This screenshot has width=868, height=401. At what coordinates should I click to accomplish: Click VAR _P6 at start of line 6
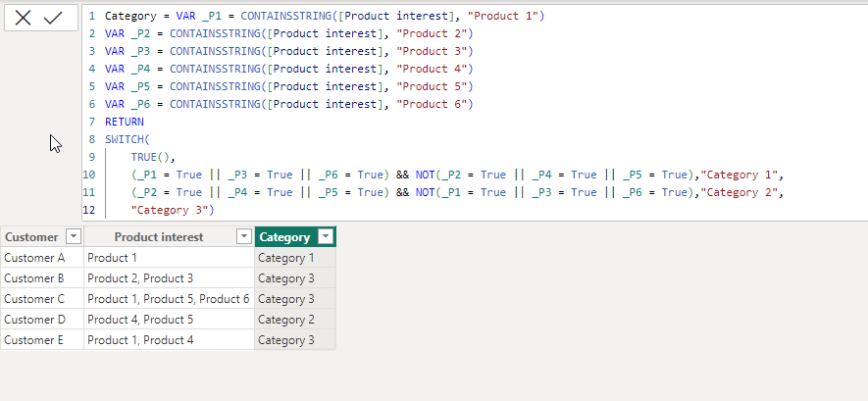[128, 105]
